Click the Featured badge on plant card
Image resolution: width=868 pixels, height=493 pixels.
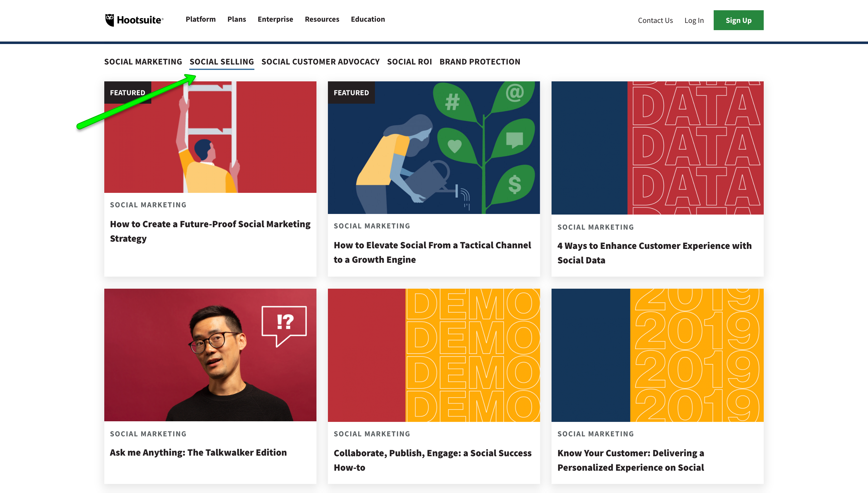(351, 93)
